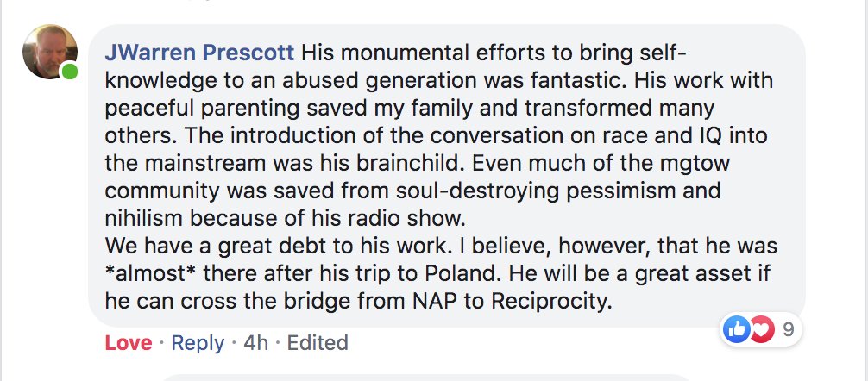The height and width of the screenshot is (381, 868).
Task: Toggle the Love reaction on this comment
Action: (129, 342)
